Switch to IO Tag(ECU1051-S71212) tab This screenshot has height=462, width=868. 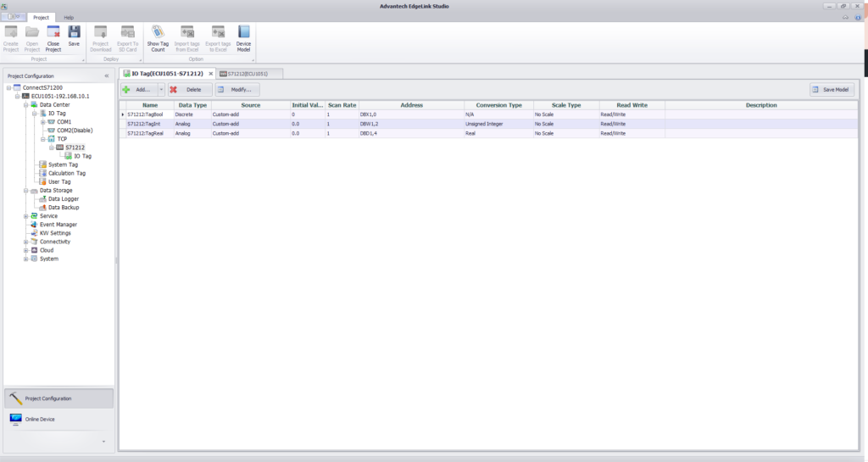[x=167, y=74]
